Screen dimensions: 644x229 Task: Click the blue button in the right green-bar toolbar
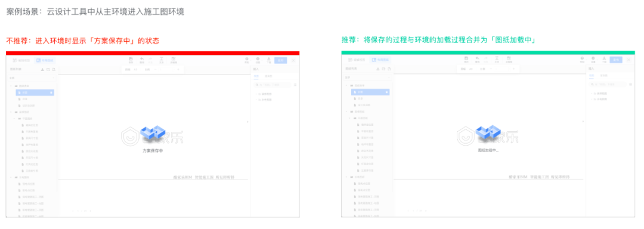616,60
